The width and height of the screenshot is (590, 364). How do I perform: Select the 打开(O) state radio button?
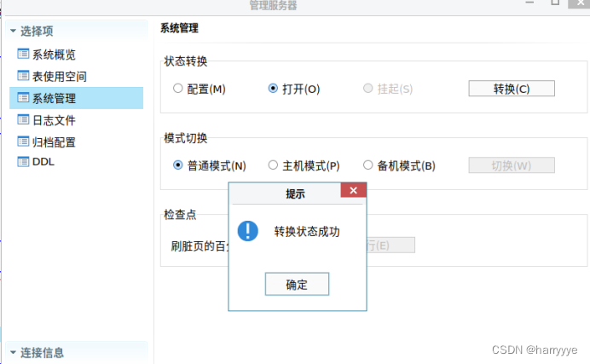pos(273,89)
